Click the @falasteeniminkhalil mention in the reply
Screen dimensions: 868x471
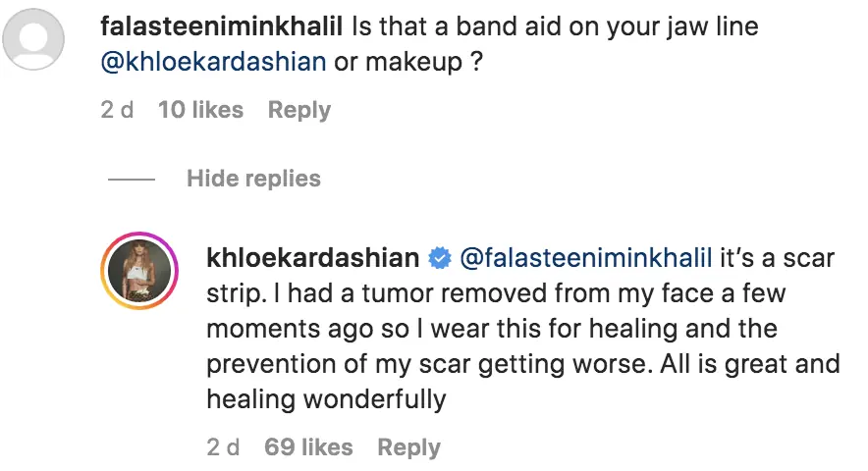[x=586, y=259]
